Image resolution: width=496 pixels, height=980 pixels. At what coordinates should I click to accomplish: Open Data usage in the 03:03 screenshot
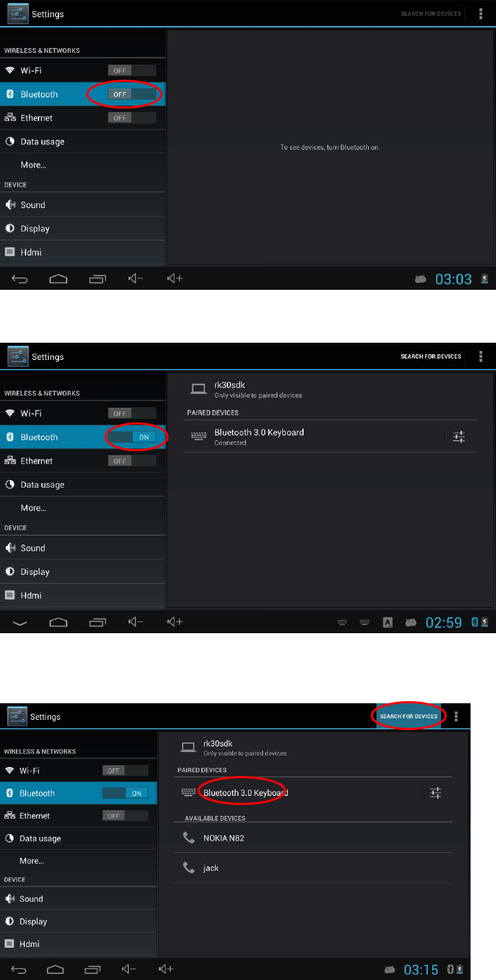[82, 141]
